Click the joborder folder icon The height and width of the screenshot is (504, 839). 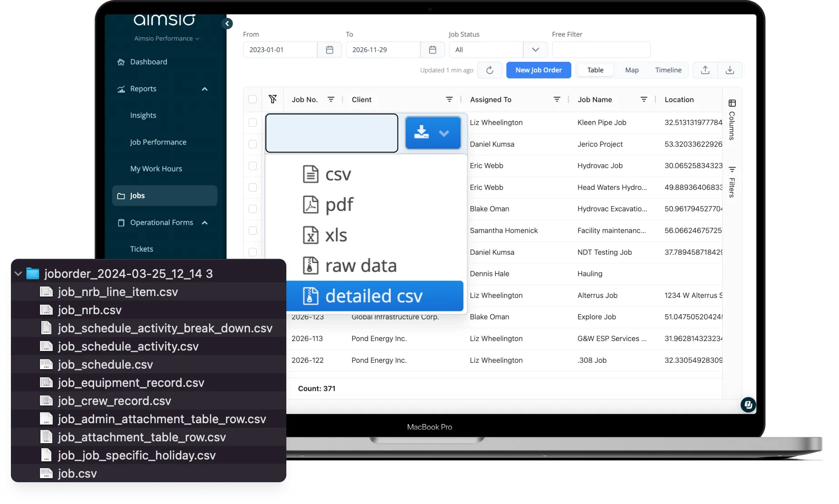coord(33,273)
